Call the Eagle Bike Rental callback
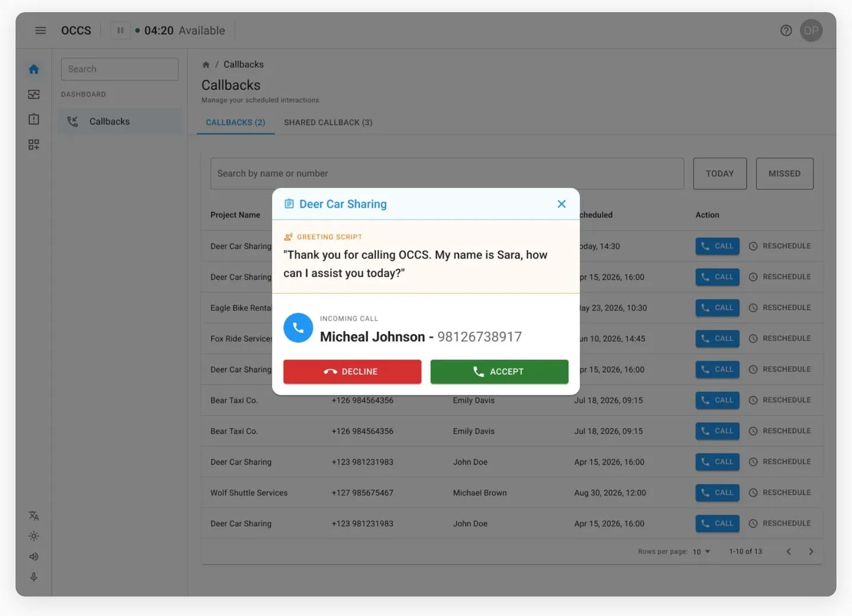The height and width of the screenshot is (616, 852). click(x=717, y=308)
